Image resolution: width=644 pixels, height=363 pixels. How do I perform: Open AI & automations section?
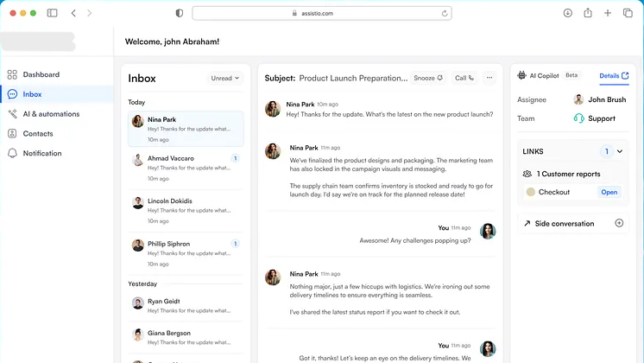(x=56, y=114)
